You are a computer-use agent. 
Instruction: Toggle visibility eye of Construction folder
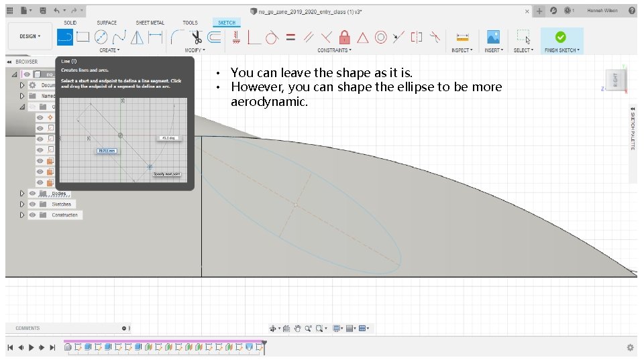point(32,215)
